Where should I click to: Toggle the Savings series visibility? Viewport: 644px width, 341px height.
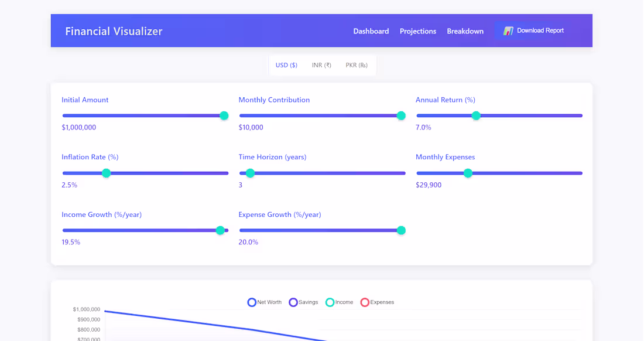pyautogui.click(x=293, y=302)
